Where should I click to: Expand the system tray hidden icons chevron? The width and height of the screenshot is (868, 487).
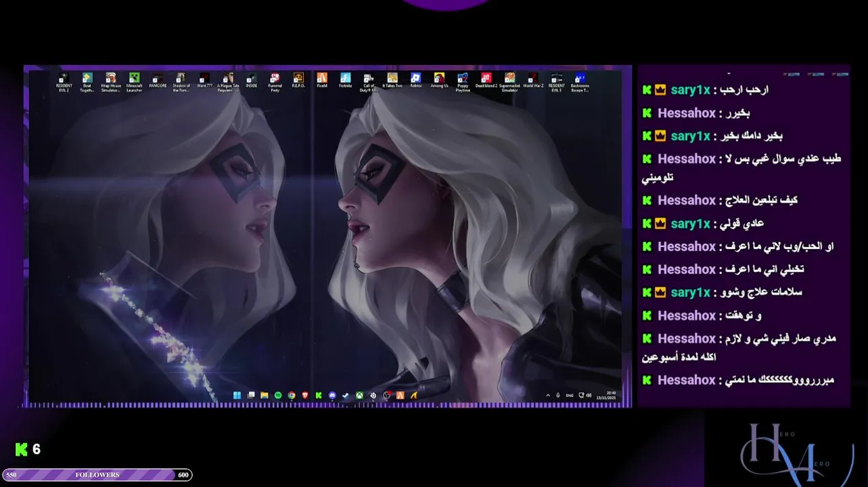coord(548,395)
